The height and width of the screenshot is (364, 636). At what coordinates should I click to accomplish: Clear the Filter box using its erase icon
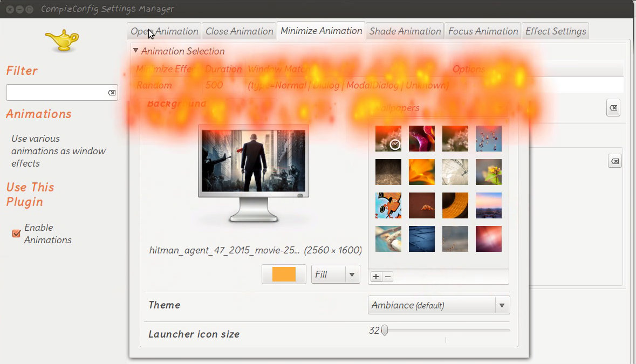(x=112, y=92)
